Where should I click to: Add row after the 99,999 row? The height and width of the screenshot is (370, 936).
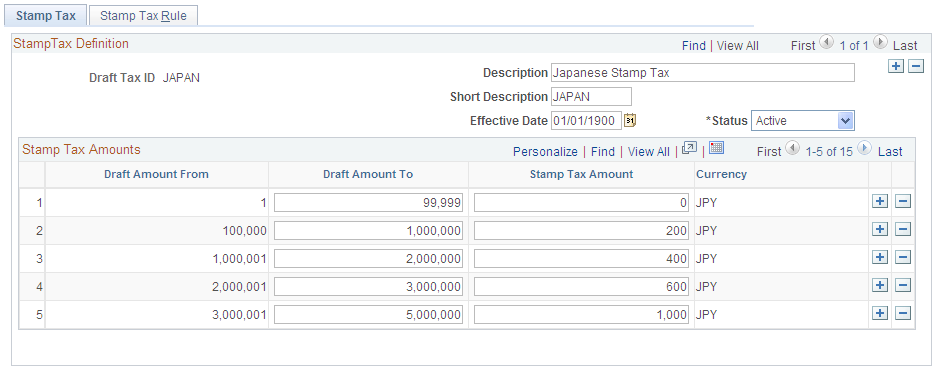(x=880, y=202)
